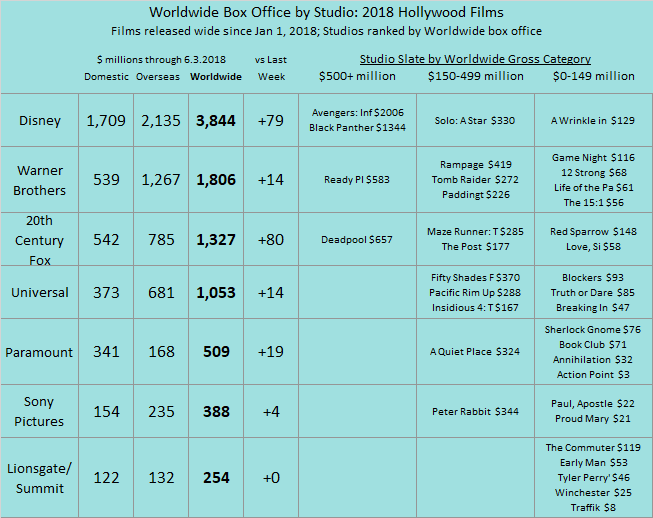Viewport: 653px width, 518px height.
Task: Click Sony overseas value 235
Action: click(x=161, y=412)
